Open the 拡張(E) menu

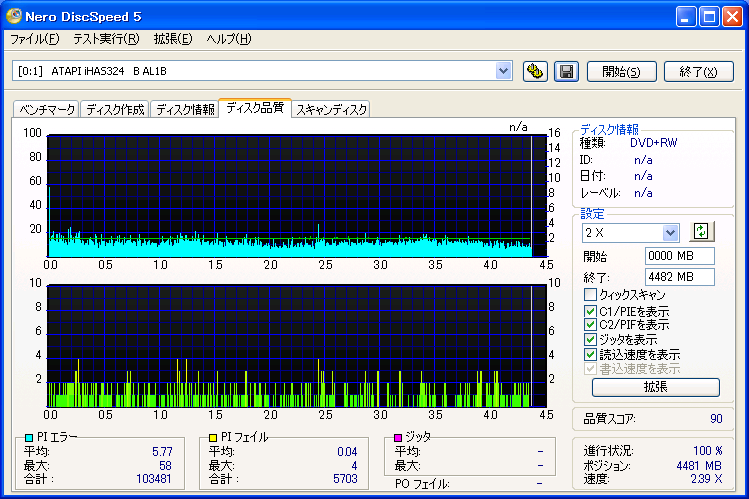point(173,39)
